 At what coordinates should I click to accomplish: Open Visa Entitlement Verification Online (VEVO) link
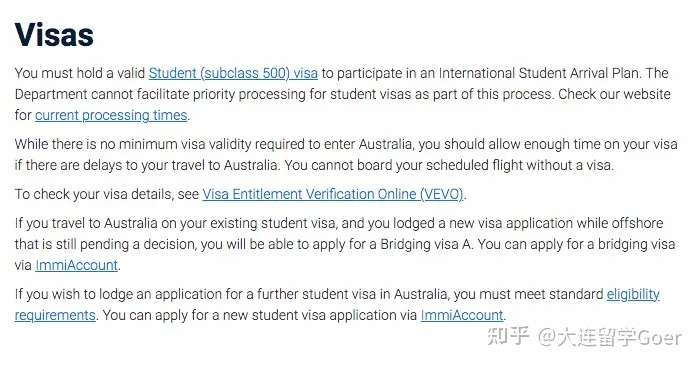point(333,194)
